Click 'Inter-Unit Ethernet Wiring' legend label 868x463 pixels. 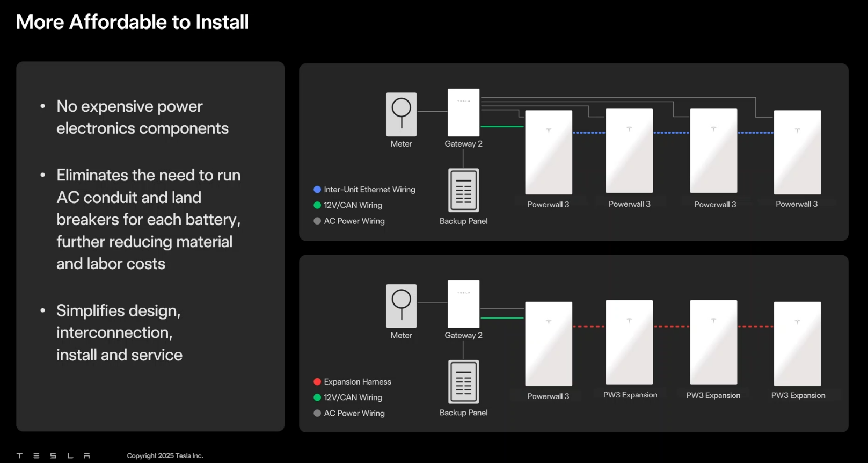tap(370, 190)
